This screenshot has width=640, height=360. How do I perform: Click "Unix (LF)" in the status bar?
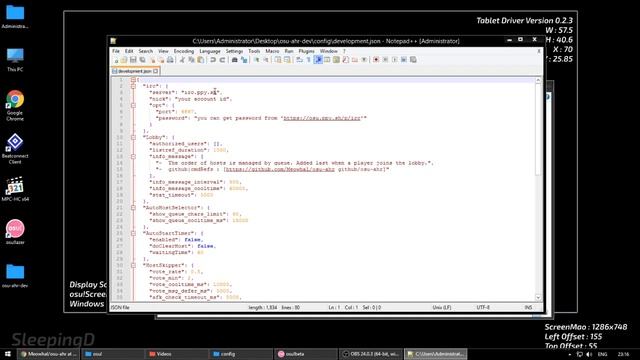[442, 307]
